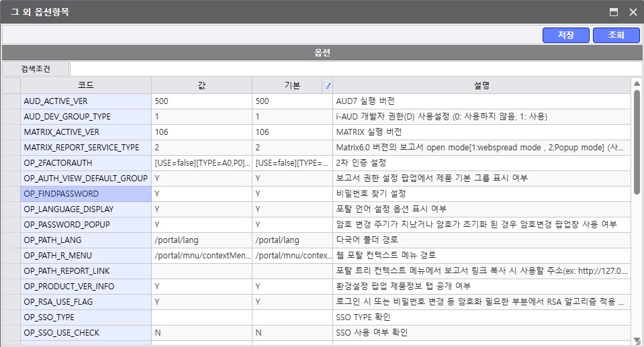This screenshot has width=644, height=347.
Task: Select the value cell of OP_SSO_USE_CHECK
Action: [x=201, y=333]
